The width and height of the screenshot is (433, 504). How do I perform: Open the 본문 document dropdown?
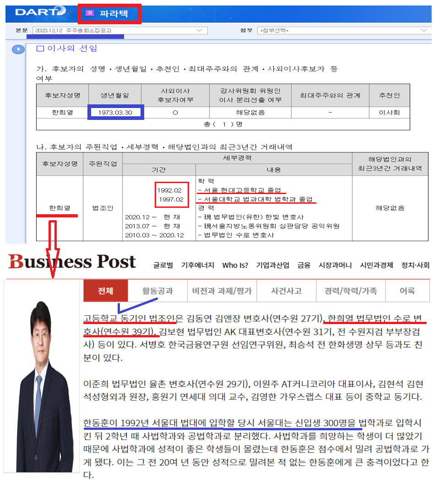point(120,31)
